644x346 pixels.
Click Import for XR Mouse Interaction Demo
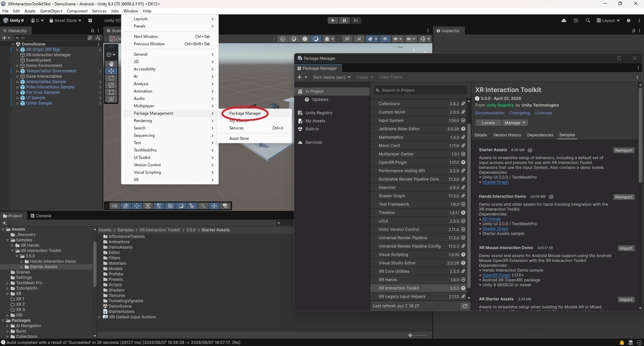click(x=626, y=248)
